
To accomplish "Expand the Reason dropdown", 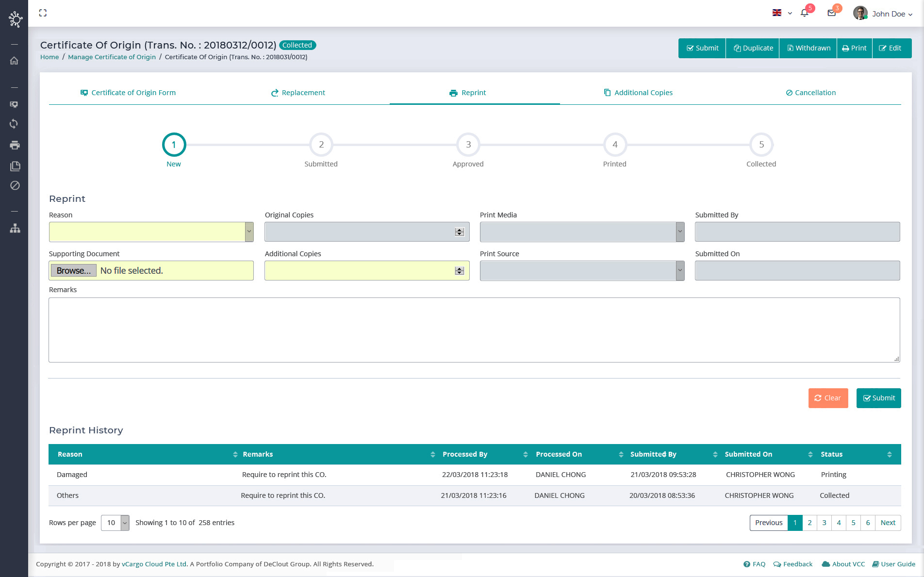I will (249, 232).
